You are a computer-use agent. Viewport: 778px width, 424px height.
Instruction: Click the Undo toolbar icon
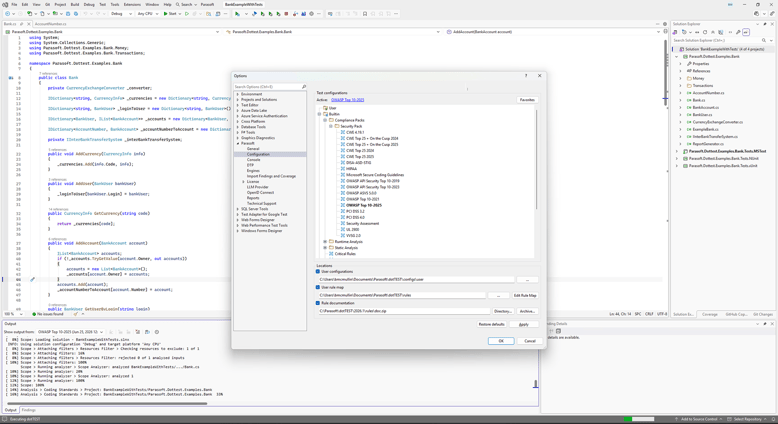click(85, 14)
